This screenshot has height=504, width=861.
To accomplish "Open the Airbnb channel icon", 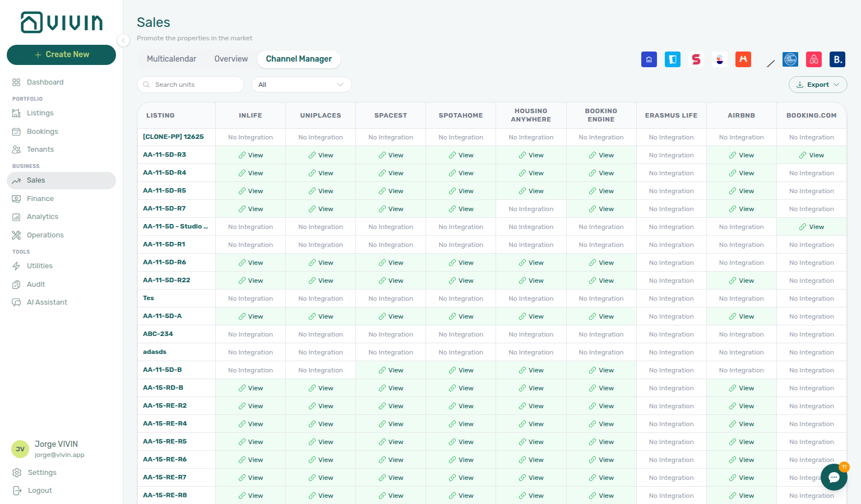I will 814,59.
